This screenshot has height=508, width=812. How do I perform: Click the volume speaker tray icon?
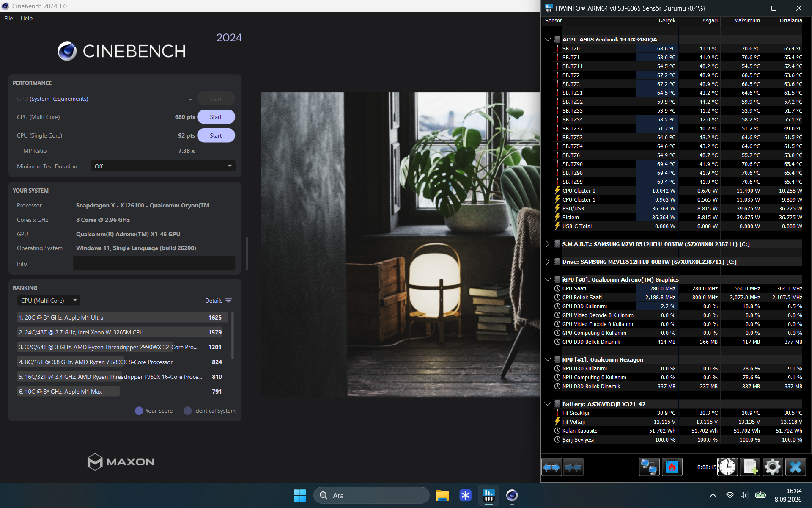click(744, 495)
